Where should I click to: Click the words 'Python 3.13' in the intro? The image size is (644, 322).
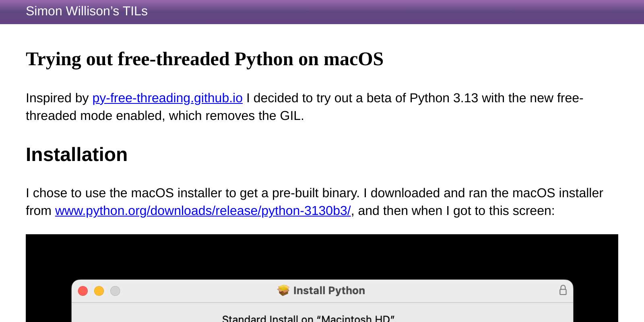tap(444, 98)
